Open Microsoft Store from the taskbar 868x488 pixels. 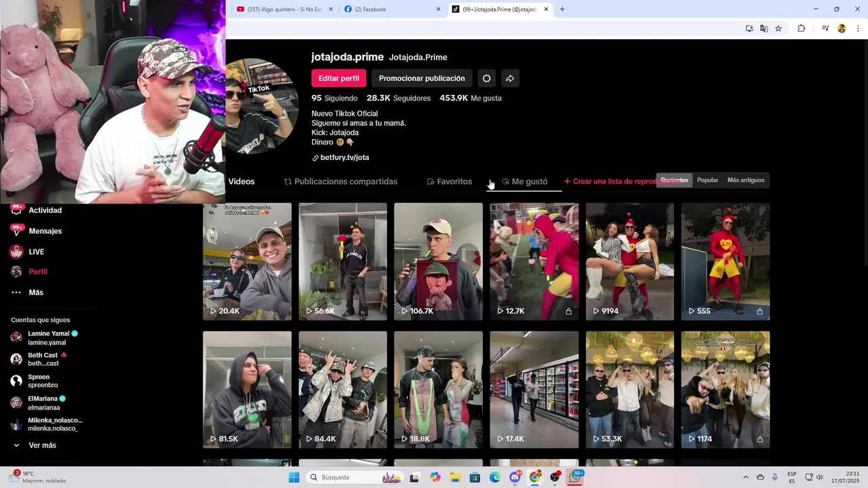click(x=475, y=477)
